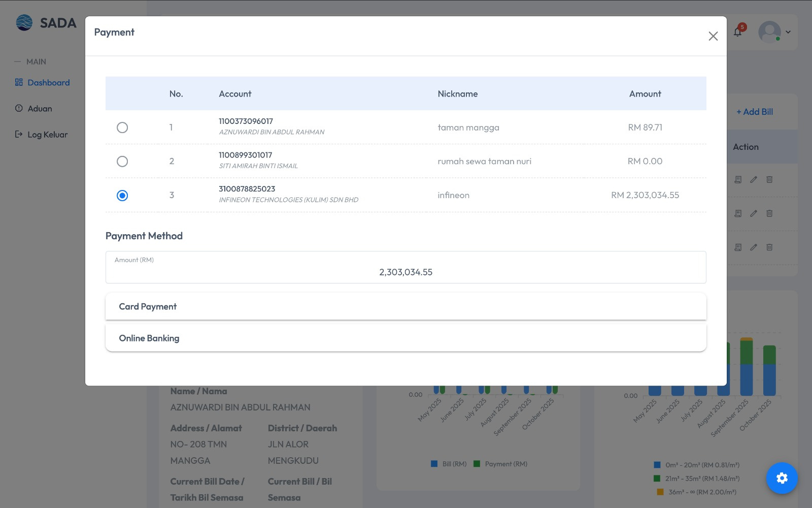Close the Payment dialog
812x508 pixels.
(x=713, y=36)
